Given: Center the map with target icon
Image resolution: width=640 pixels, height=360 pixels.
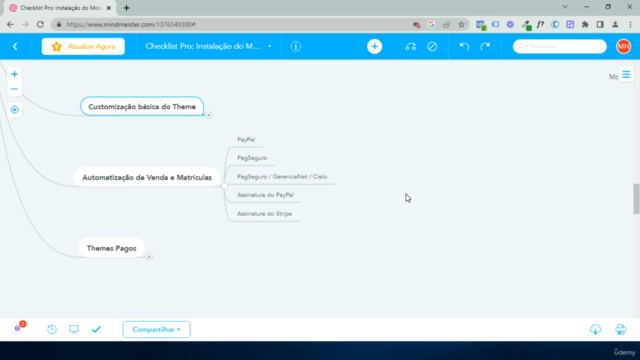Looking at the screenshot, I should [14, 110].
